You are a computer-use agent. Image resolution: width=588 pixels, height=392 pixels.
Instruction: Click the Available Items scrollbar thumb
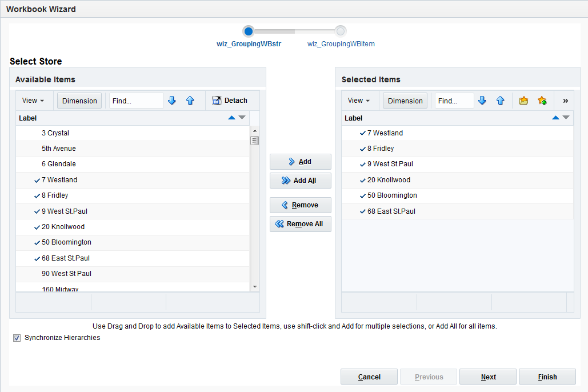point(255,141)
